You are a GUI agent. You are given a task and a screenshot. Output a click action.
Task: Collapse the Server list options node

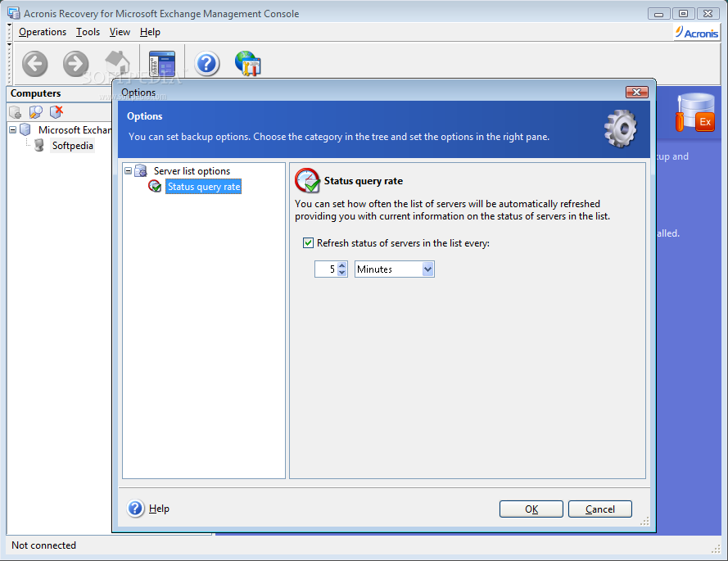pos(128,171)
